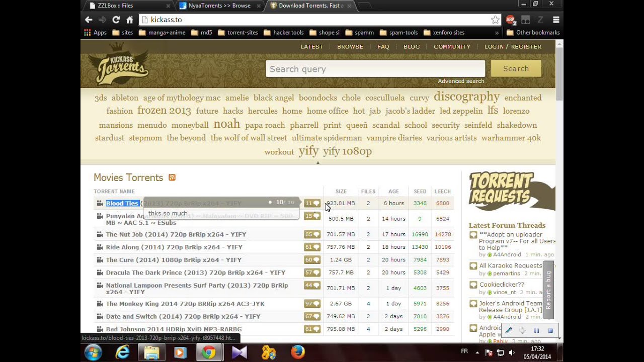Click the gold Search button

pos(516,68)
